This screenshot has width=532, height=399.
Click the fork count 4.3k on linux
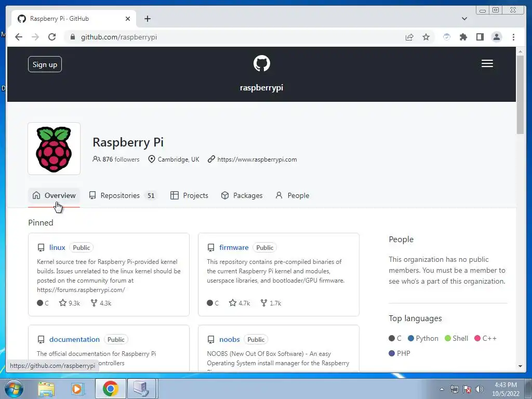click(101, 303)
